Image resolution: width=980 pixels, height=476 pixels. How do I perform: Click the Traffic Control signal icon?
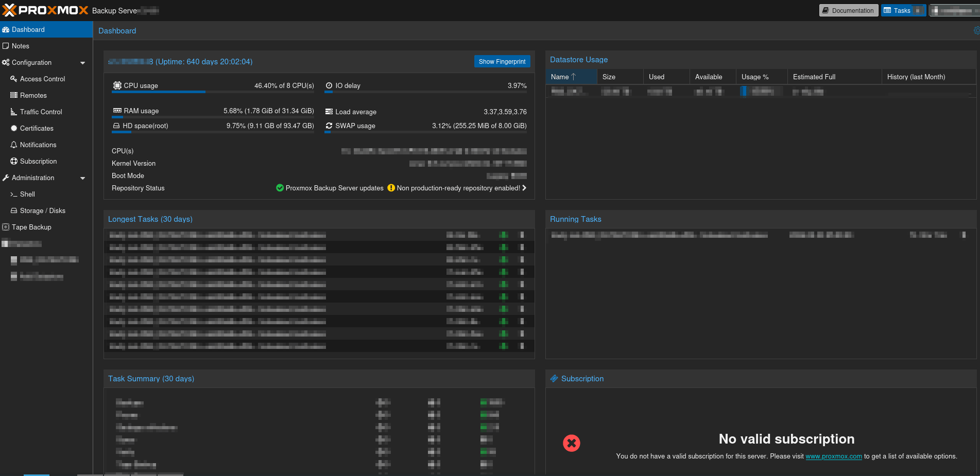[14, 112]
